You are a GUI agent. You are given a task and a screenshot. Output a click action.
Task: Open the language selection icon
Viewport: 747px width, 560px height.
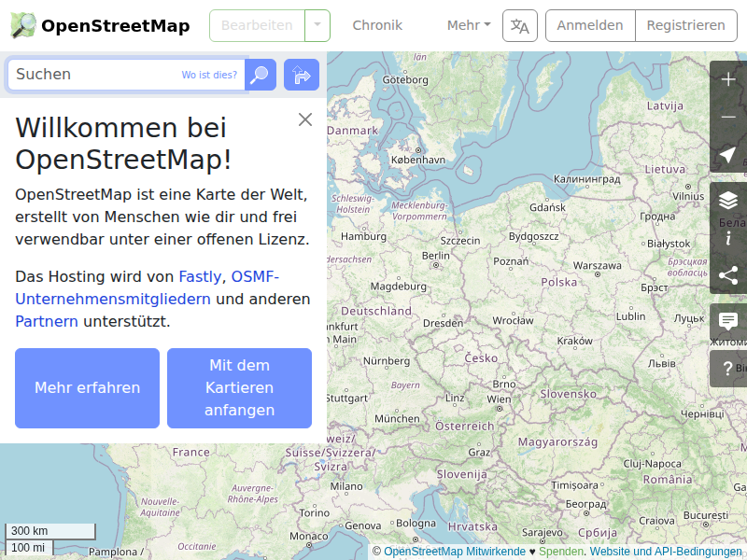point(519,25)
